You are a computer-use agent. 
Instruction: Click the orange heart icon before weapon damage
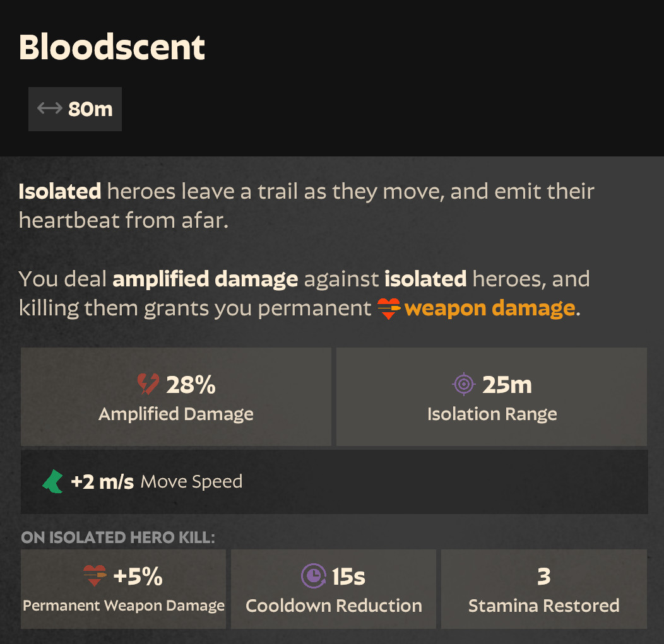pos(388,308)
